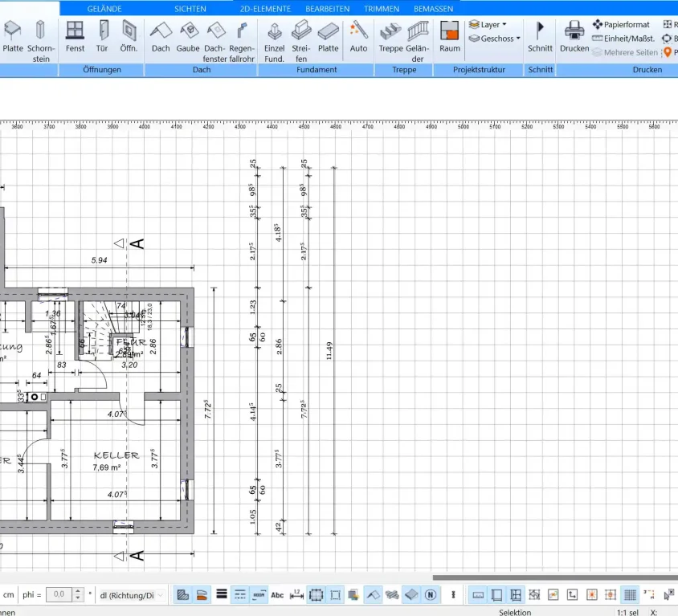678x616 pixels.
Task: Open the SICHTEN ribbon tab
Action: coord(190,9)
